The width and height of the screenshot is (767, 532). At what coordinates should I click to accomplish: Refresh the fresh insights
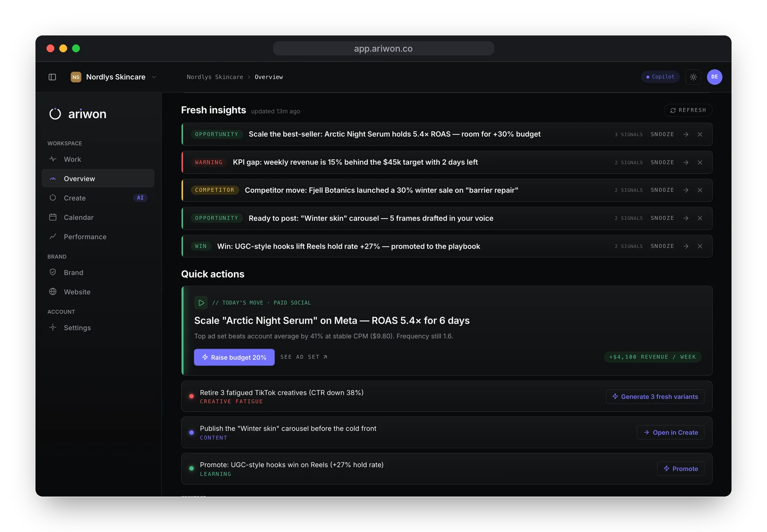coord(688,110)
